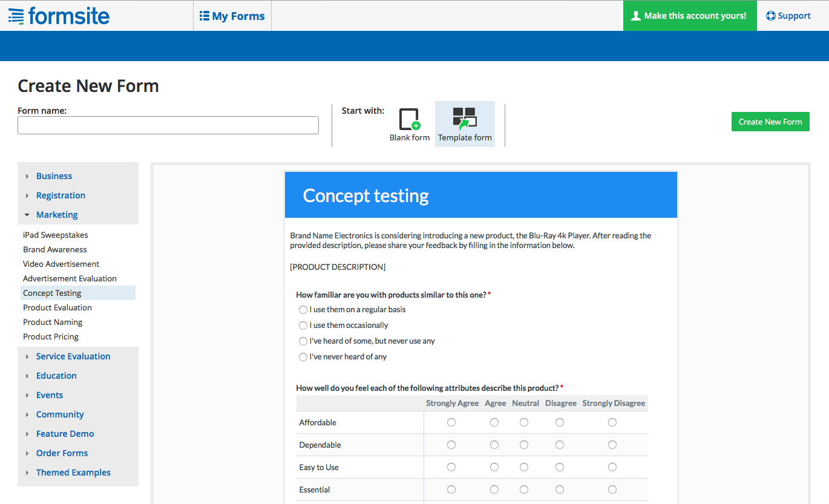Image resolution: width=829 pixels, height=504 pixels.
Task: Select Product Naming template
Action: (x=53, y=322)
